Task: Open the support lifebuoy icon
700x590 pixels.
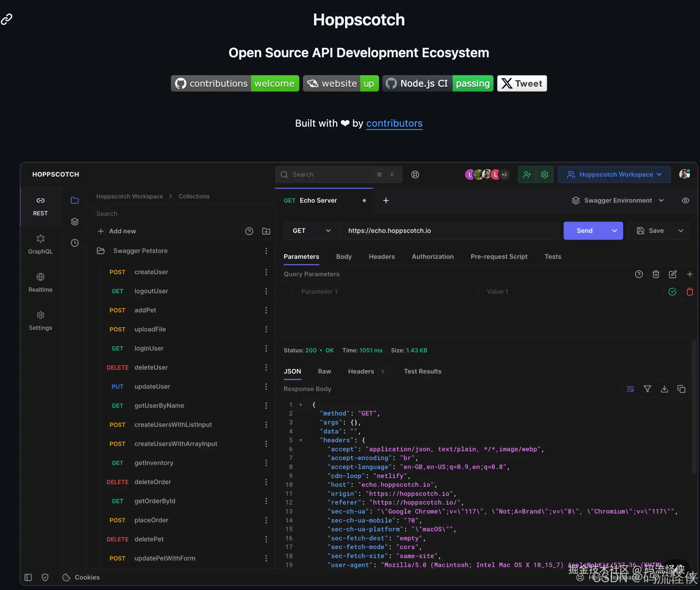Action: (x=415, y=174)
